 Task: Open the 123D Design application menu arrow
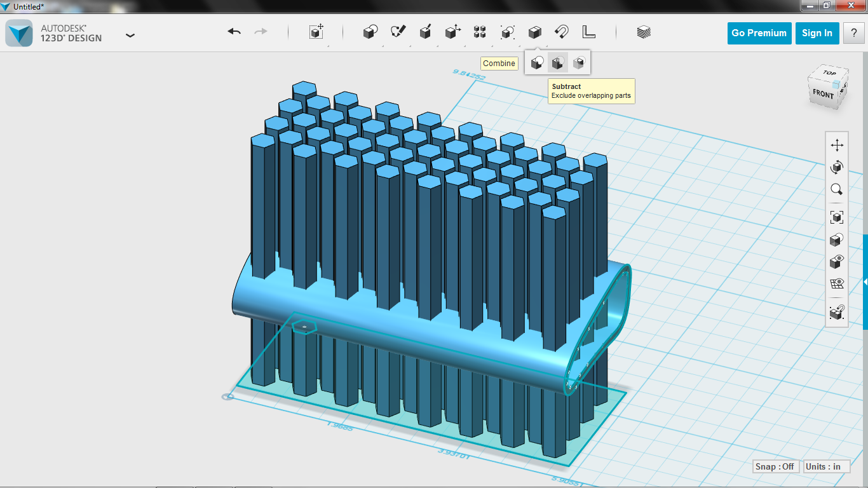[130, 36]
